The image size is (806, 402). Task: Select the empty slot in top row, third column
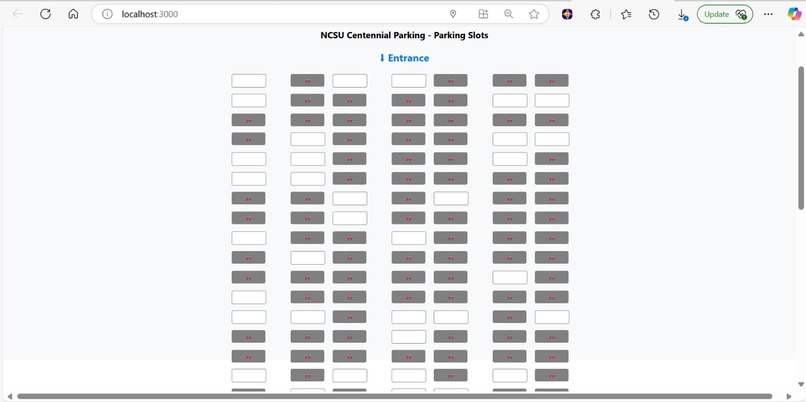(x=350, y=81)
